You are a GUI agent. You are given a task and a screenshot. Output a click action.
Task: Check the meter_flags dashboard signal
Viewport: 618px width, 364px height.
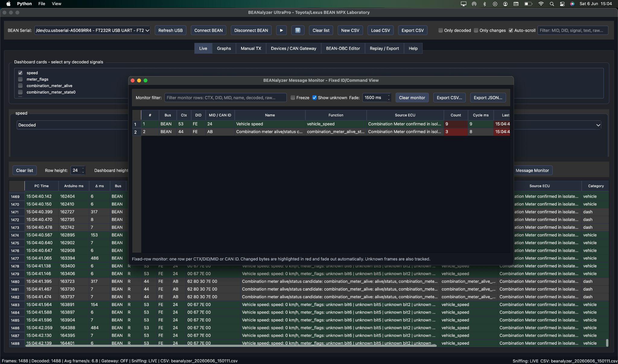(20, 79)
